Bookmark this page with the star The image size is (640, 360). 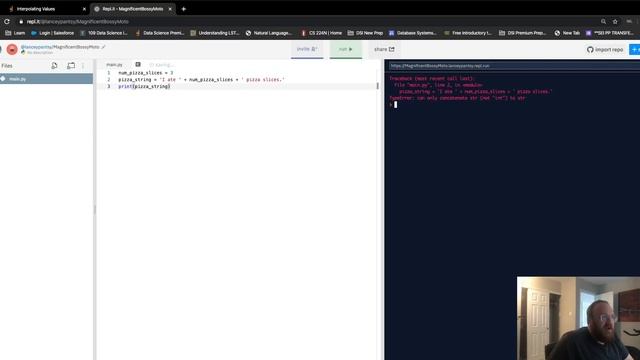(x=615, y=22)
